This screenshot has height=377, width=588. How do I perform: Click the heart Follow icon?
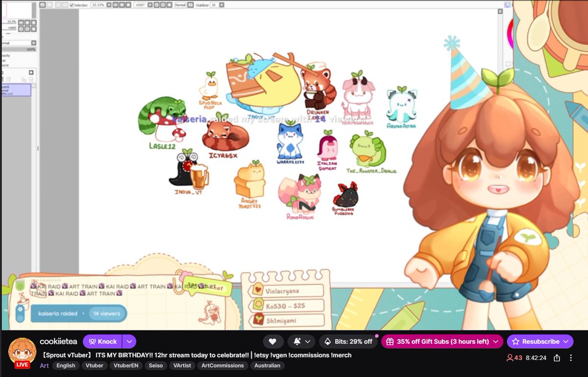tap(273, 341)
